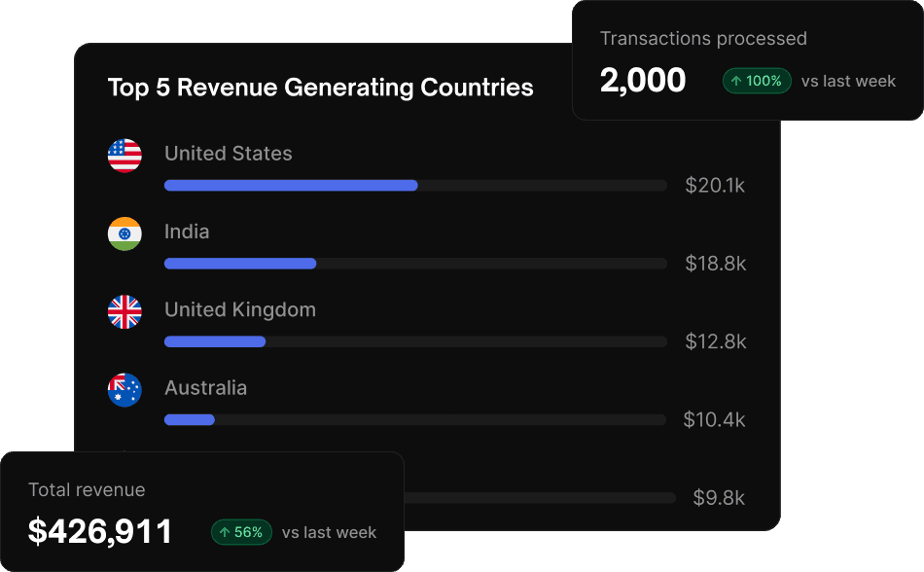Click the $426,911 total revenue figure
Screen dimensions: 924x572
(x=100, y=531)
